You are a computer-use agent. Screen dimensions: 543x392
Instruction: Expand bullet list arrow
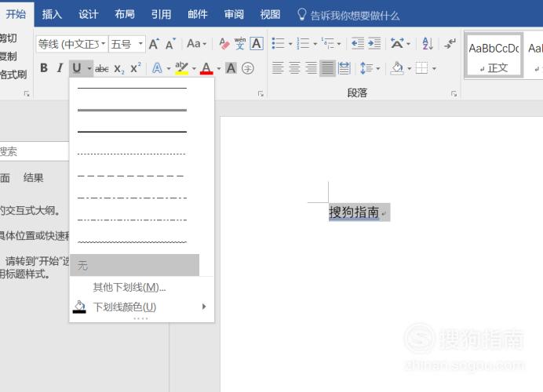point(290,44)
